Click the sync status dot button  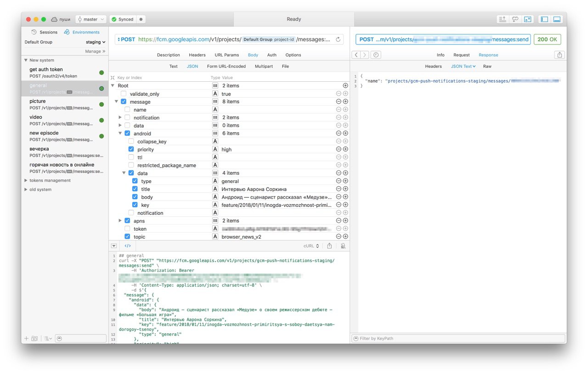[141, 19]
